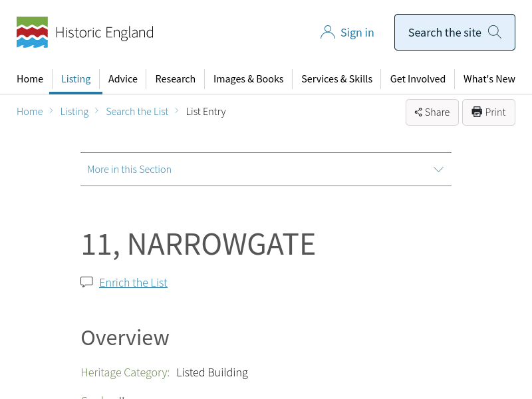The width and height of the screenshot is (532, 399).
Task: Open the More in this Section dropdown
Action: click(130, 170)
